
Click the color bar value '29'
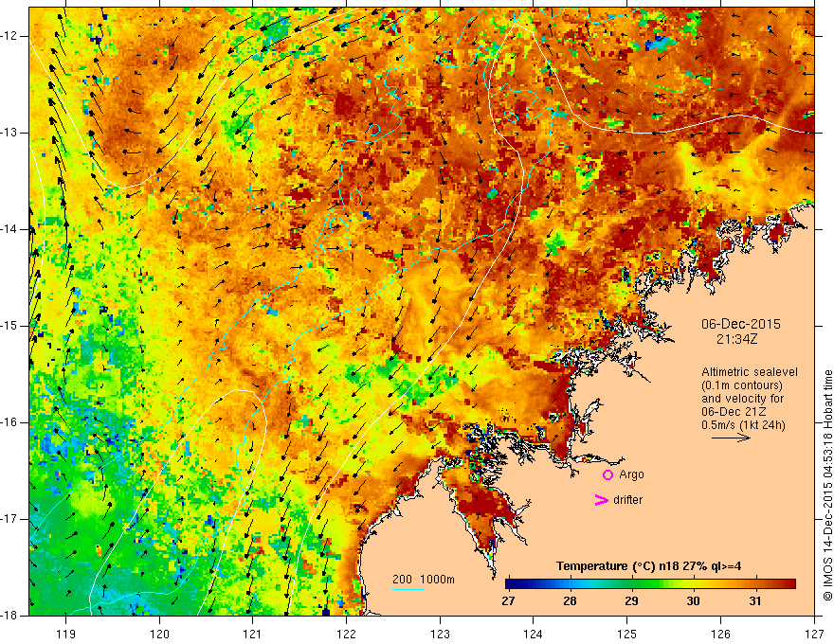pyautogui.click(x=631, y=601)
